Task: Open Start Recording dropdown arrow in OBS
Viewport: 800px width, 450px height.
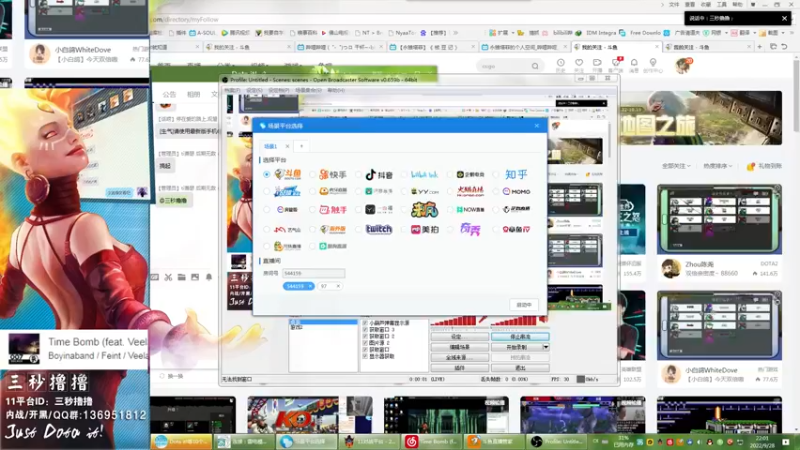Action: click(546, 347)
